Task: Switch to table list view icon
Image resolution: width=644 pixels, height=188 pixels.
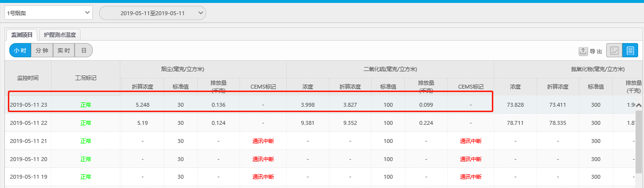Action: (x=630, y=51)
